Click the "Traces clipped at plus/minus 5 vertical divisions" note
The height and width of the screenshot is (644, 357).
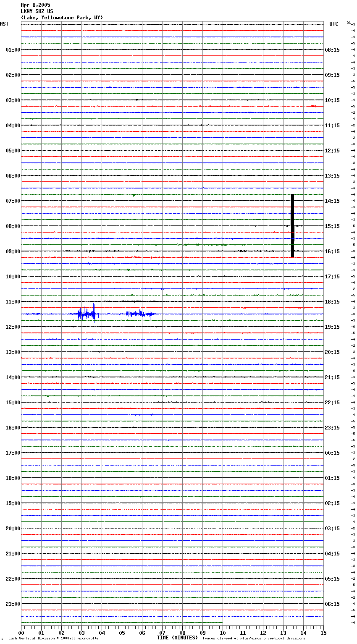[254, 639]
